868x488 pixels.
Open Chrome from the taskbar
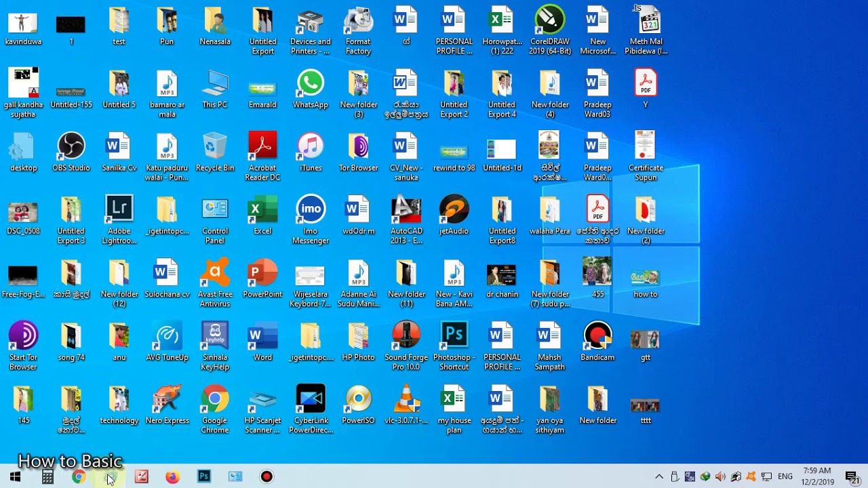tap(79, 476)
